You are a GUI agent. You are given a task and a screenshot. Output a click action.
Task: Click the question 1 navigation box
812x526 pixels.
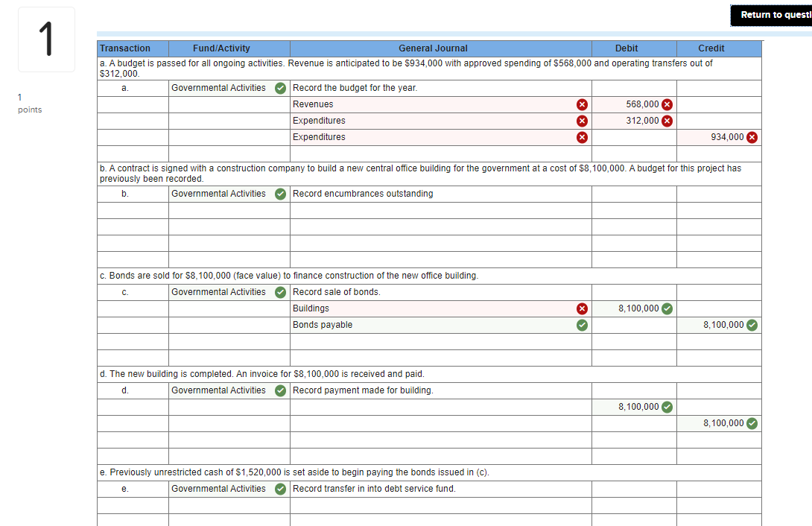46,39
